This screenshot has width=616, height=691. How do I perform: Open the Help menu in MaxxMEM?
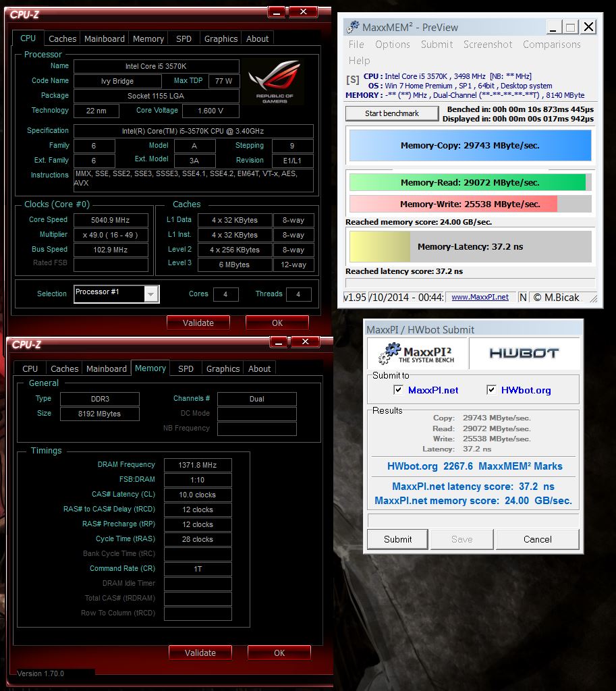359,60
